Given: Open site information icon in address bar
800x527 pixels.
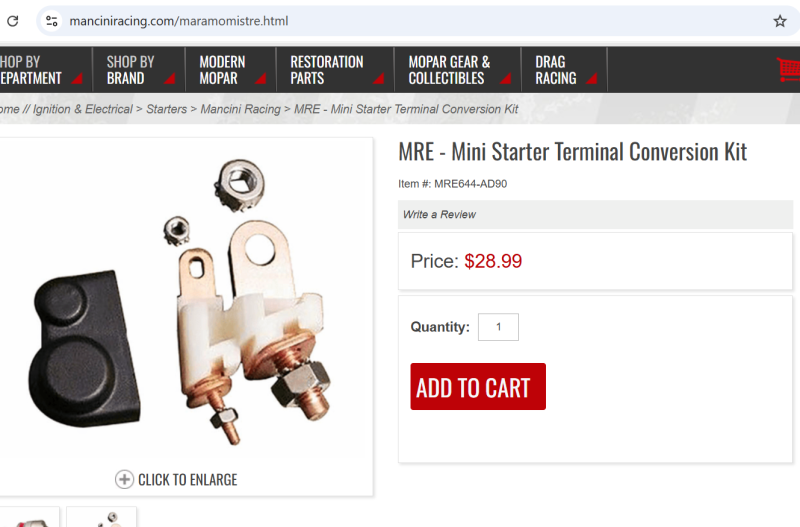Looking at the screenshot, I should [52, 21].
